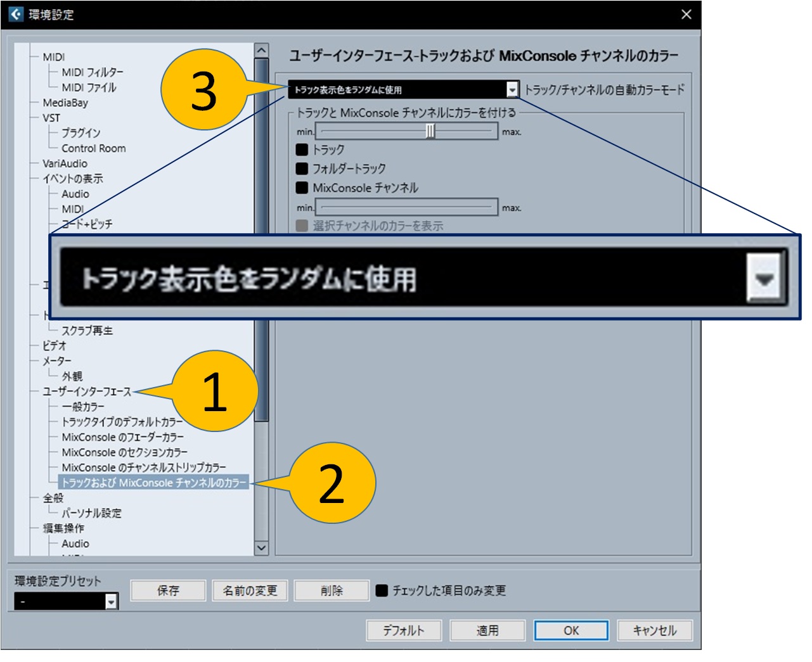
Task: Click the track color intensity slider handle
Action: tap(430, 131)
